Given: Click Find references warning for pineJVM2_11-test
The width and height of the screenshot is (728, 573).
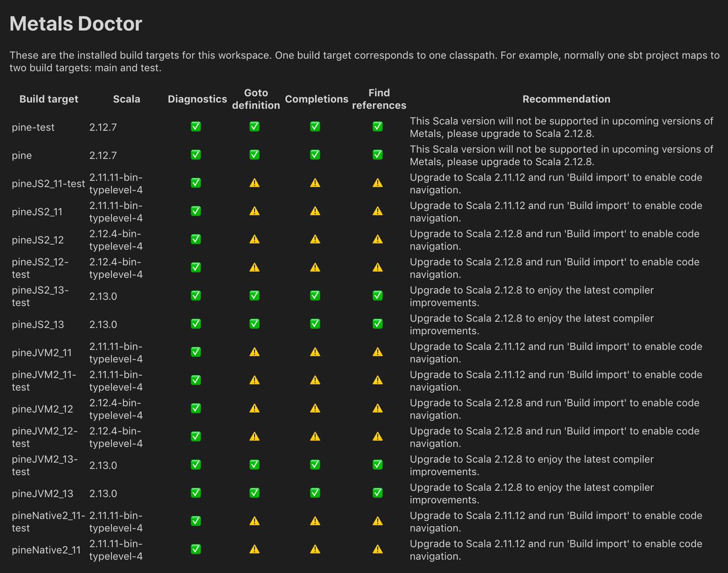Looking at the screenshot, I should (x=377, y=381).
